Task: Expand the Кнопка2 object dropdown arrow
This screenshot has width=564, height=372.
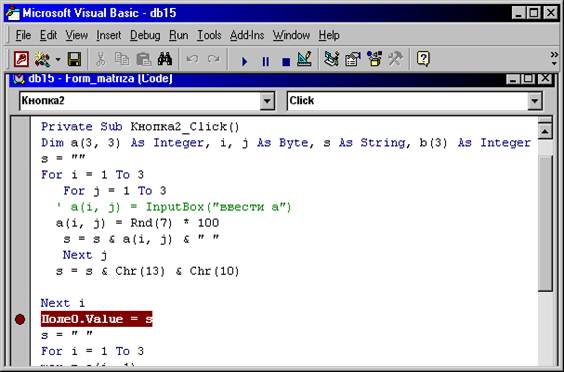Action: click(267, 101)
